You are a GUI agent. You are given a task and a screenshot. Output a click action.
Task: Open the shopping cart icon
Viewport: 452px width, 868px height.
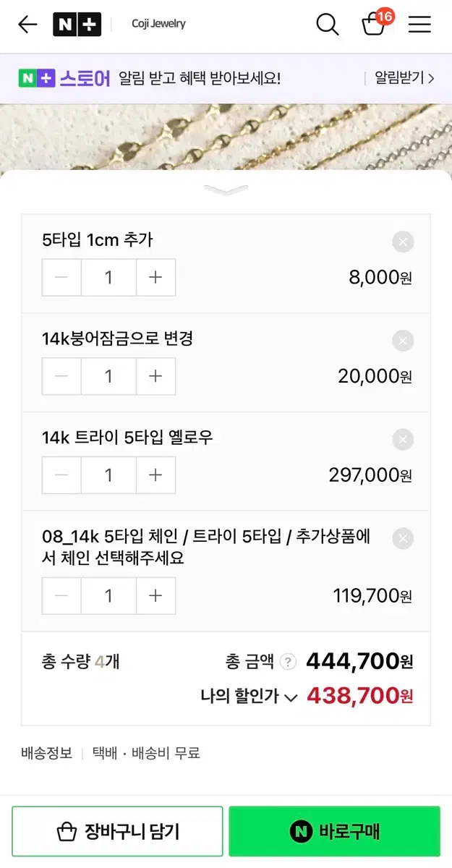(373, 27)
